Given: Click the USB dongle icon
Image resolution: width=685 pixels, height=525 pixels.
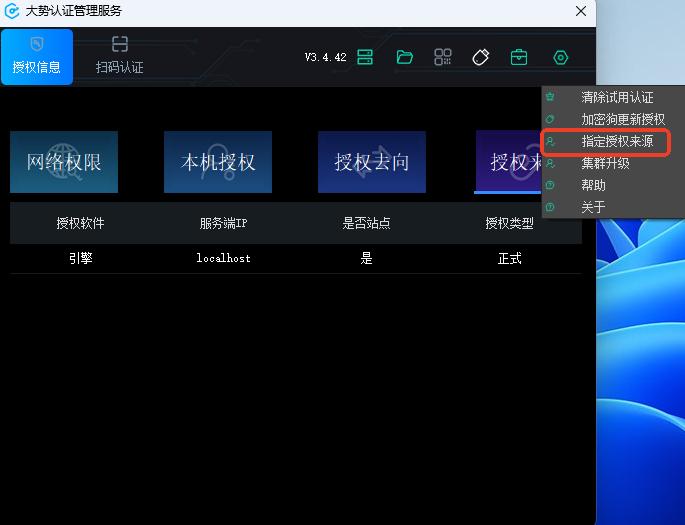Looking at the screenshot, I should point(481,57).
